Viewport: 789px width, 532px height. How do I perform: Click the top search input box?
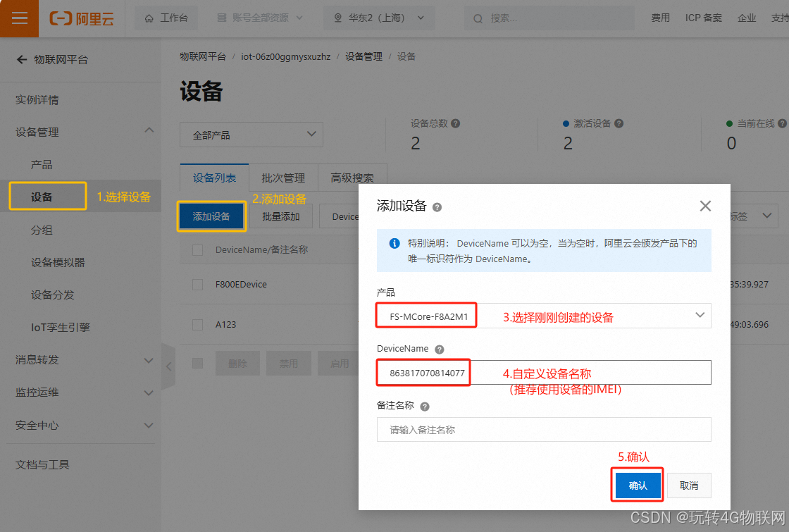549,18
